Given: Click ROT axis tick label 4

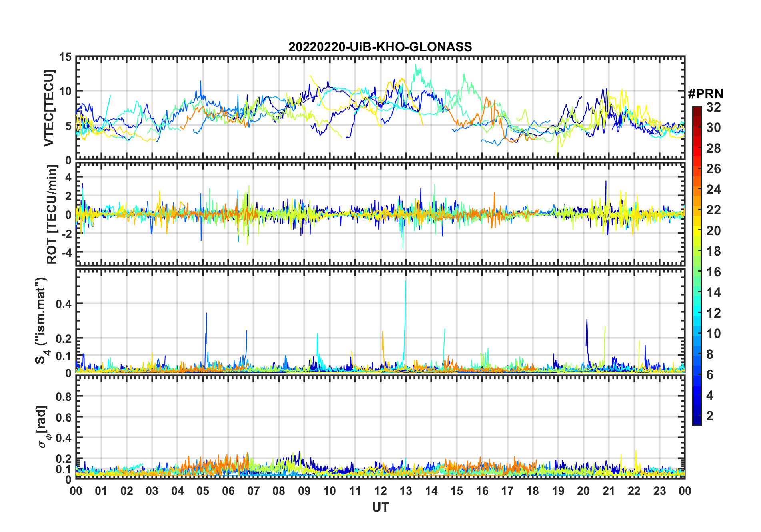Looking at the screenshot, I should [x=68, y=177].
